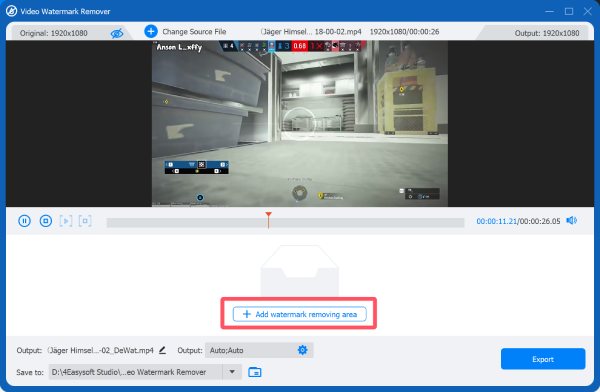Screen dimensions: 600x392
Task: Set the clip start bracket marker
Action: tap(65, 221)
